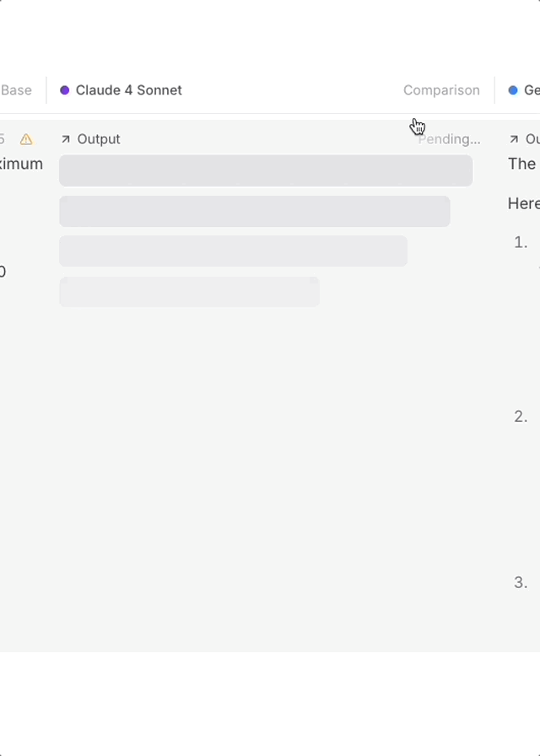This screenshot has height=756, width=540.
Task: Click the arrow icon above the comparison response text
Action: (x=516, y=139)
